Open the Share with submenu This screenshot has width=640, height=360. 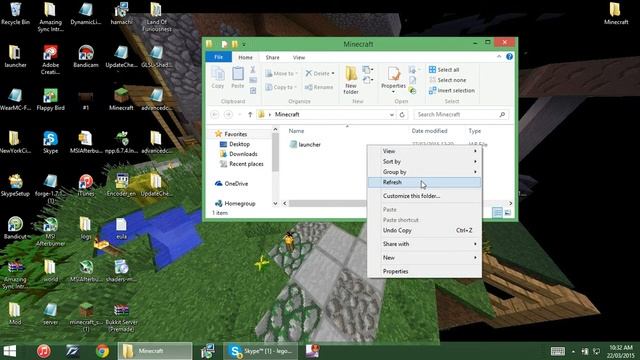tap(424, 244)
